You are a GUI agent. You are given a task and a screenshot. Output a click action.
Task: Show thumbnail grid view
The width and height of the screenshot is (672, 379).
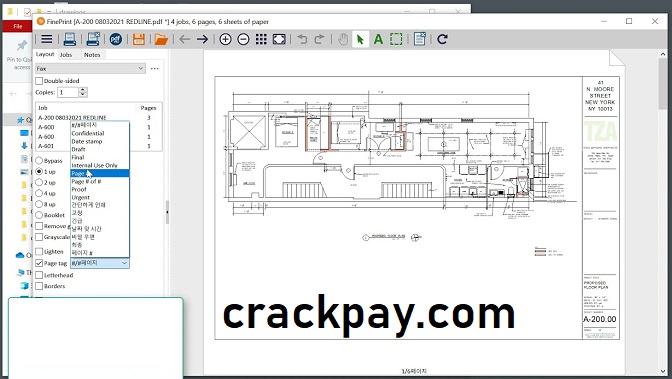click(x=261, y=39)
